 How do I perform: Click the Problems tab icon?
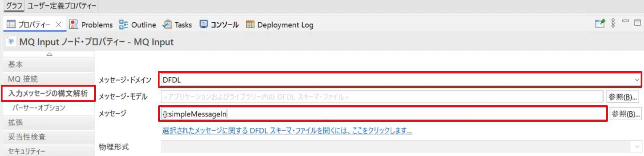[x=74, y=24]
